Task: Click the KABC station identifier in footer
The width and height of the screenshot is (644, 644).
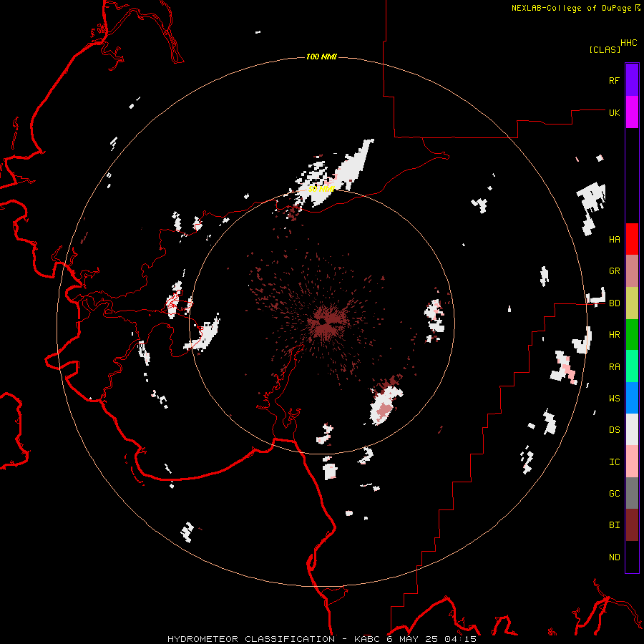Action: 368,639
